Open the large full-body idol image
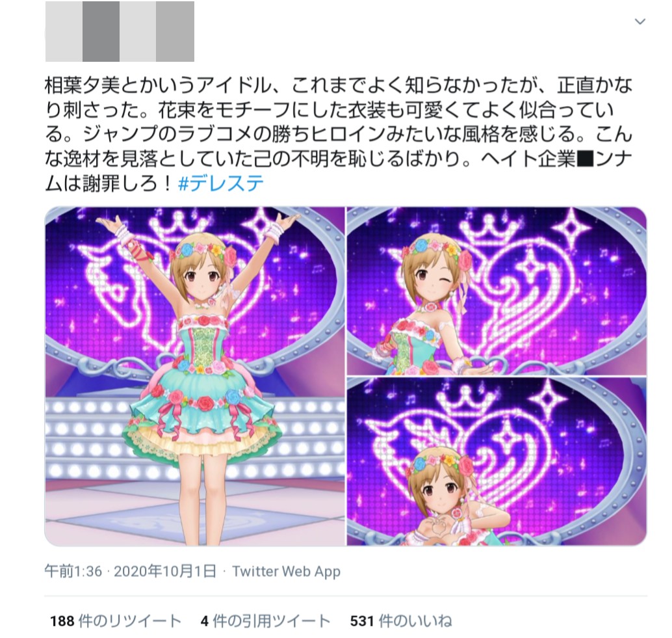The image size is (672, 638). coord(195,376)
